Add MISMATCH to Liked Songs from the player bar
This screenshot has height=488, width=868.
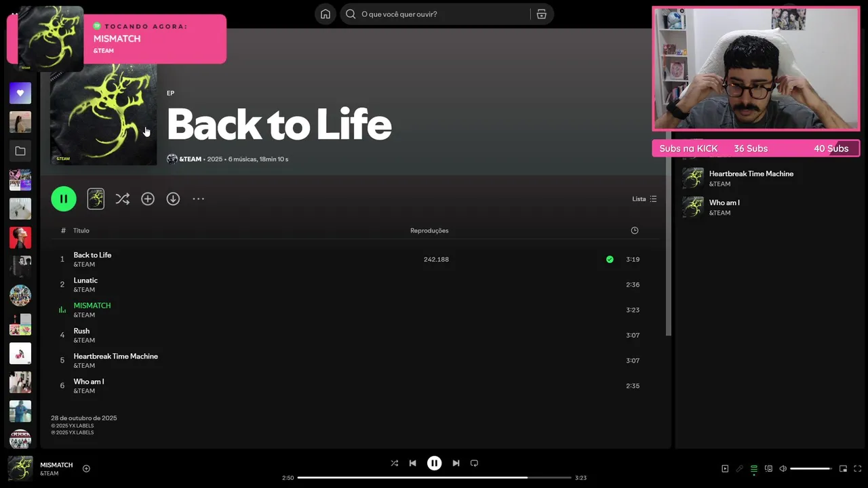click(86, 468)
